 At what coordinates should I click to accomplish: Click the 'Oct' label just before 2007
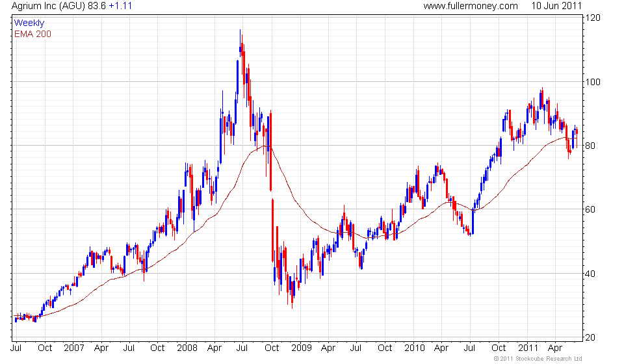point(45,348)
